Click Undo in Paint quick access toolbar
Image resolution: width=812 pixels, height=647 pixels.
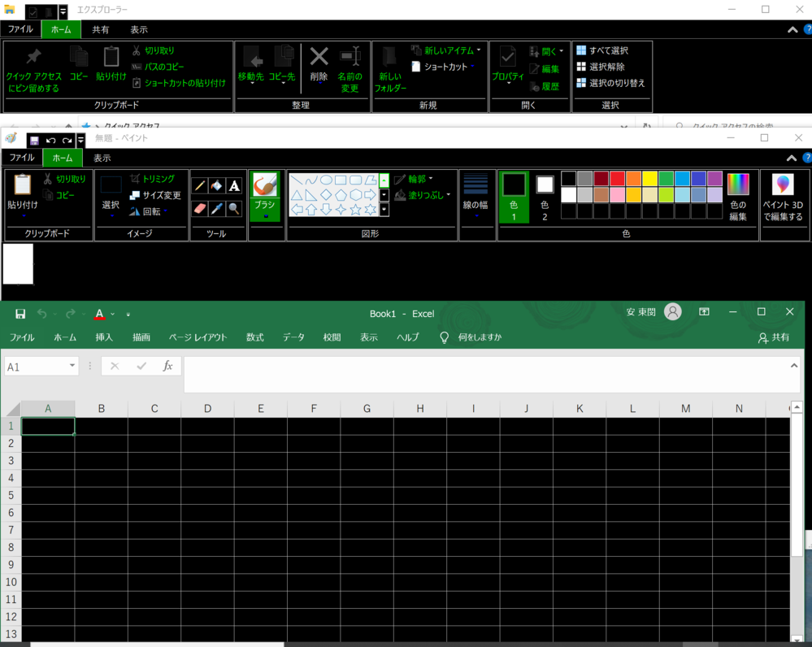coord(50,141)
